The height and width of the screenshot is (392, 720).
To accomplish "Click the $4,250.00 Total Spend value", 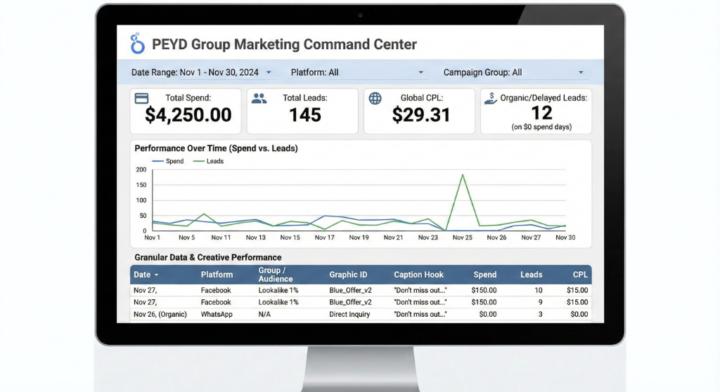I will [188, 115].
